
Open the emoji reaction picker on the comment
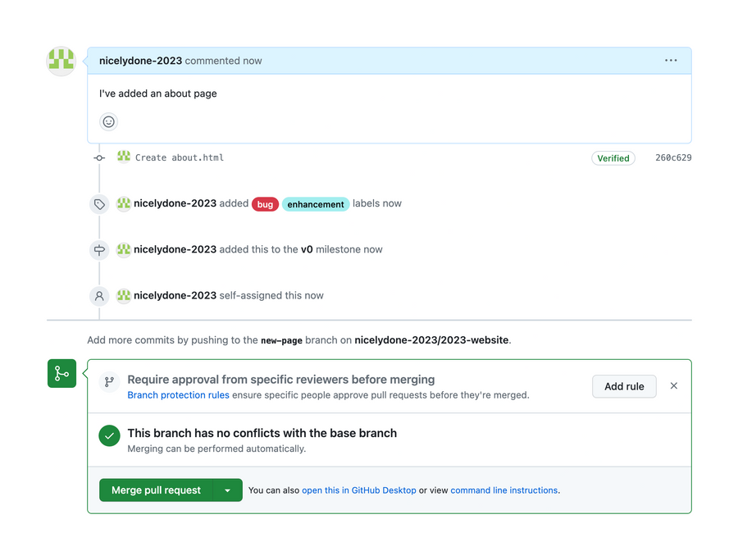[108, 121]
